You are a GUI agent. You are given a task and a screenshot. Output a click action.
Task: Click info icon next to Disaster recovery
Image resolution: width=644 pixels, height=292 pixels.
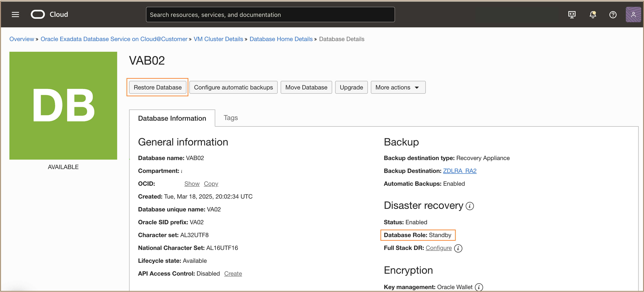[x=470, y=206]
